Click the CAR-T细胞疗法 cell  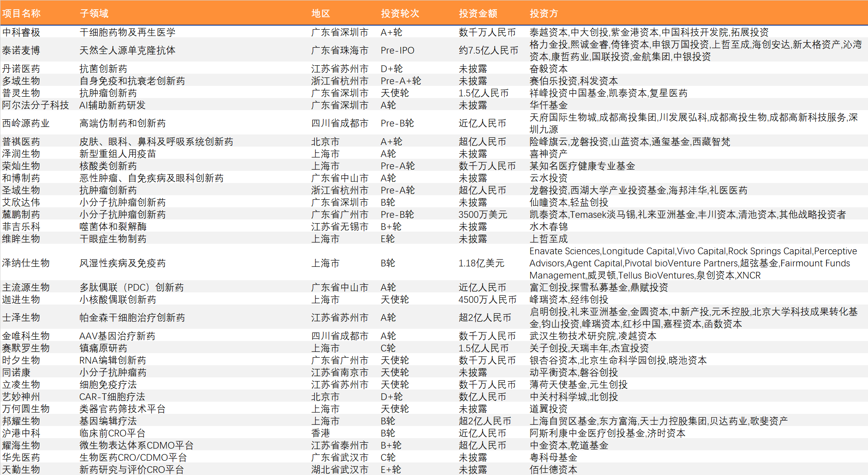point(112,397)
